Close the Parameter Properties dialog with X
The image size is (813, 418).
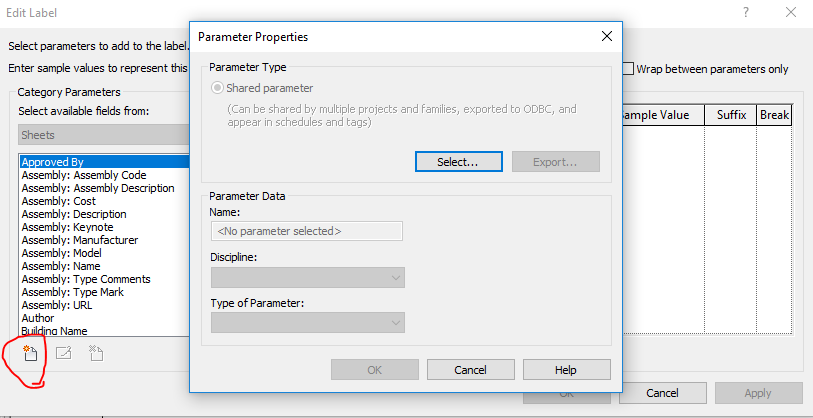click(607, 36)
